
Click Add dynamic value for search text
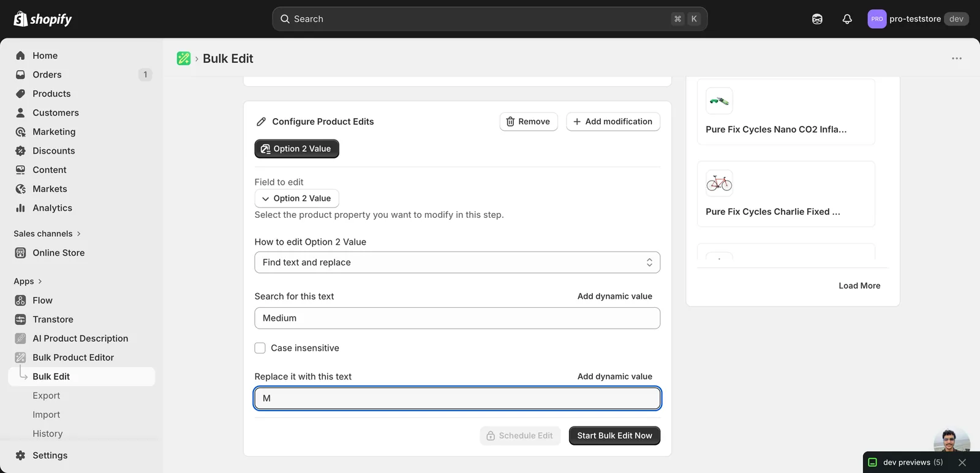coord(614,296)
